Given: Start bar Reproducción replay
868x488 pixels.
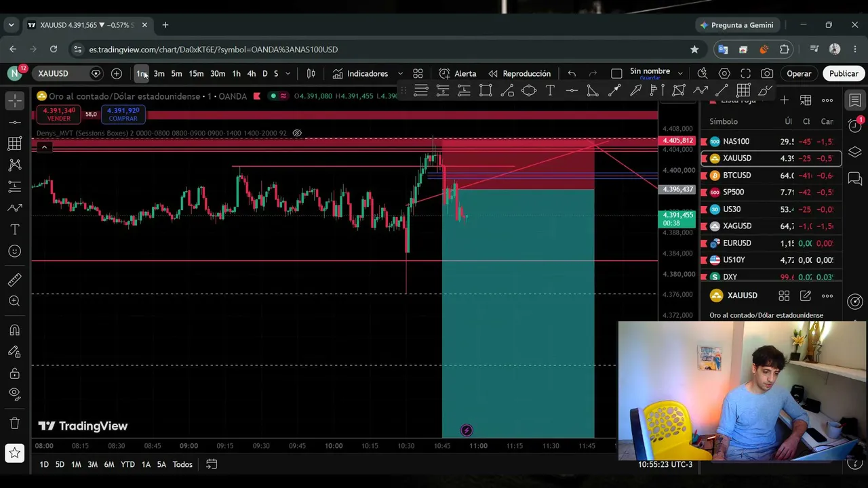Looking at the screenshot, I should coord(519,73).
